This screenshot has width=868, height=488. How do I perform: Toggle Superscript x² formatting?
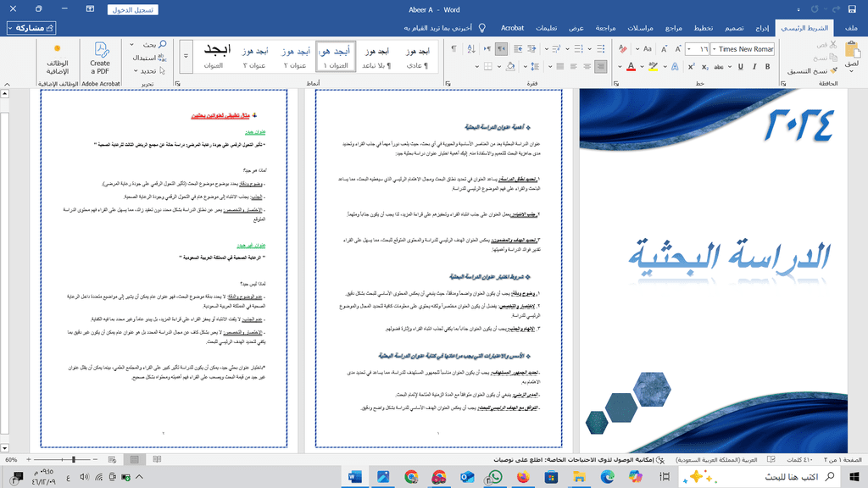[692, 66]
